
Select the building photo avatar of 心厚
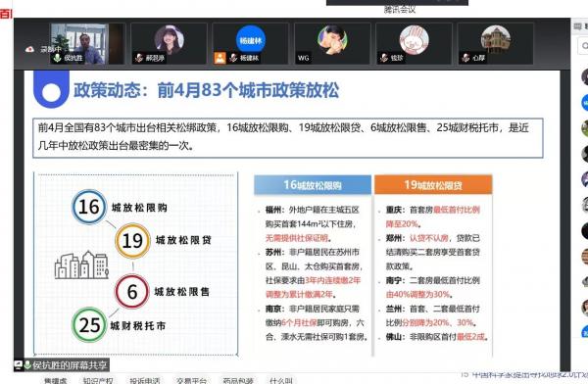click(496, 39)
